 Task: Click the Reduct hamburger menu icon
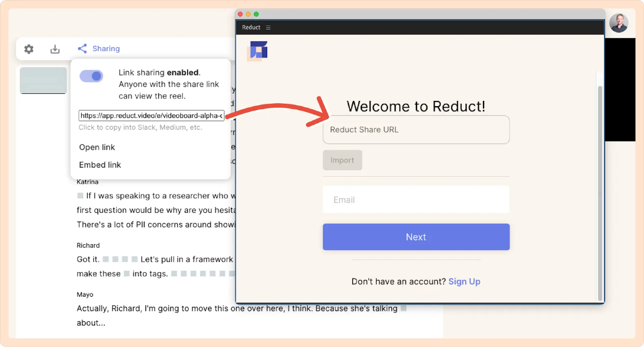point(268,27)
